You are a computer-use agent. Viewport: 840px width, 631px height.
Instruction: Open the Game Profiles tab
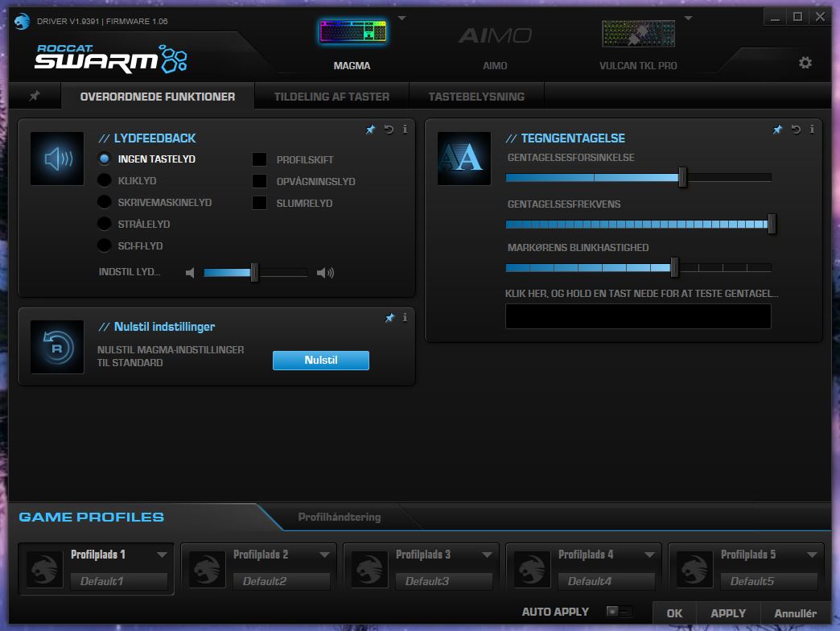pos(92,517)
